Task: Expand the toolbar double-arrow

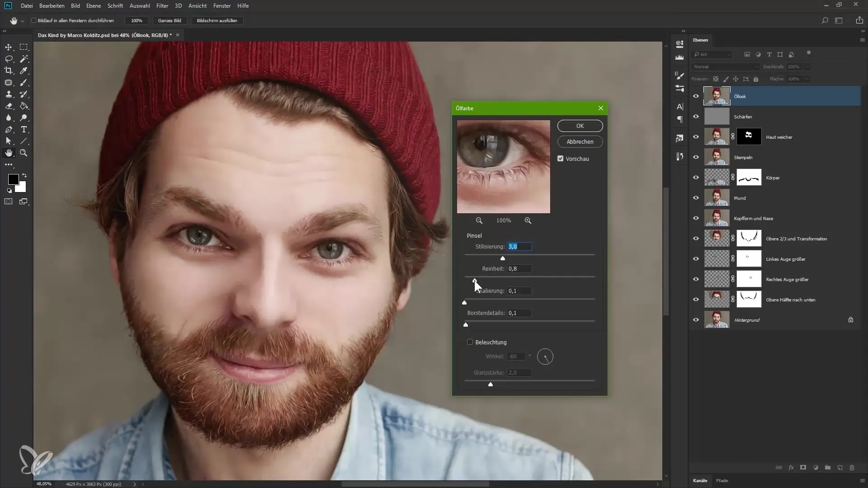Action: tap(5, 31)
